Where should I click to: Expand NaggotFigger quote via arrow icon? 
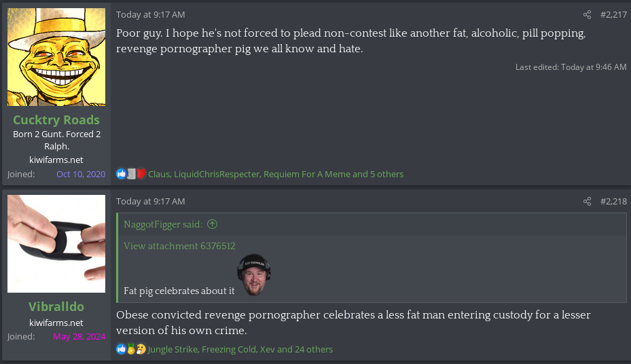point(212,224)
